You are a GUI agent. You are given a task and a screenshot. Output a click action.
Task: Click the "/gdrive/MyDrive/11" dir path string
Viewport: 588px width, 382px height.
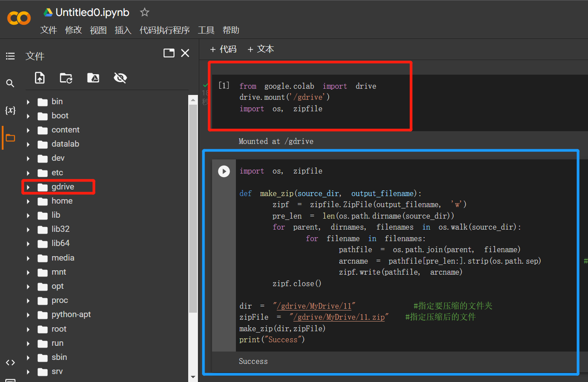click(x=314, y=306)
